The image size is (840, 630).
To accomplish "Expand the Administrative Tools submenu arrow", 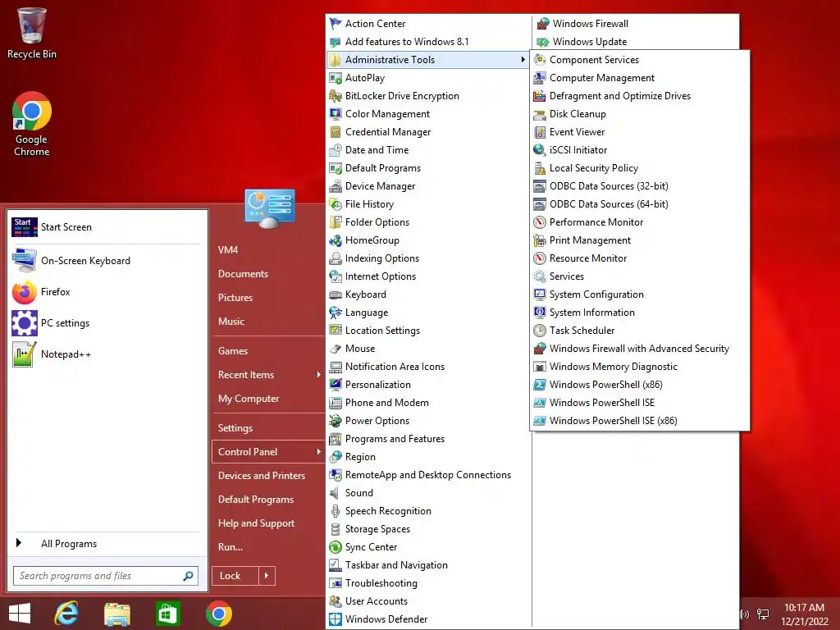I will click(523, 59).
